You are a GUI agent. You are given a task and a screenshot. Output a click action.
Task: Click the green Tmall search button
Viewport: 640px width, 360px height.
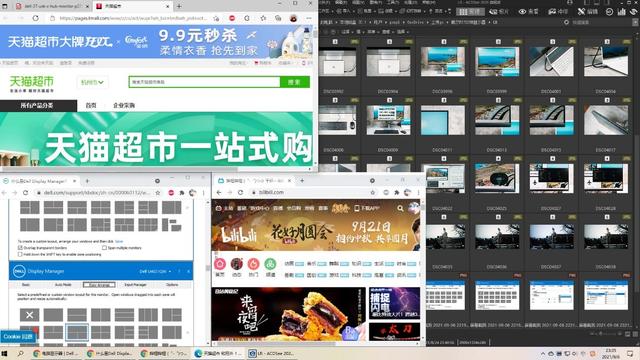click(x=295, y=82)
